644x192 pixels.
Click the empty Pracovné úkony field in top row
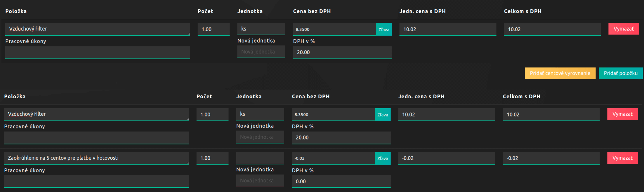click(x=98, y=53)
